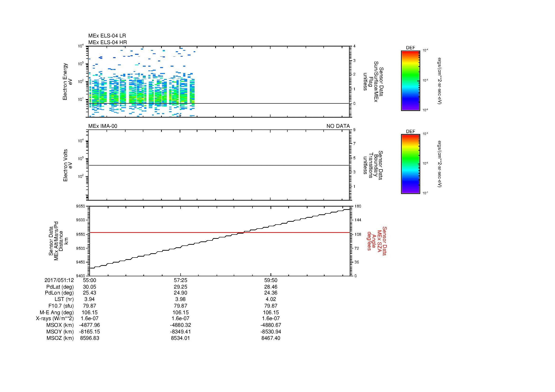Click the red 'MEx SZA Angle' axis label
Image resolution: width=555 pixels, height=392 pixels.
pos(377,241)
